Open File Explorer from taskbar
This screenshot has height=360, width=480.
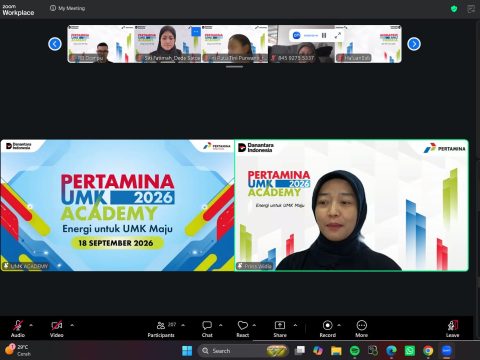pos(336,351)
